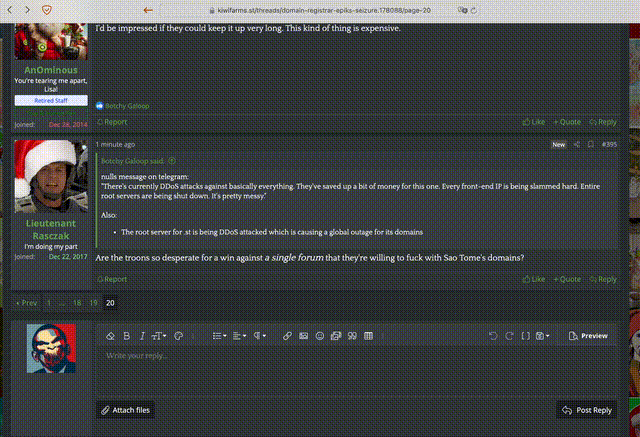This screenshot has height=437, width=640.
Task: Open the text color palette
Action: [178, 336]
